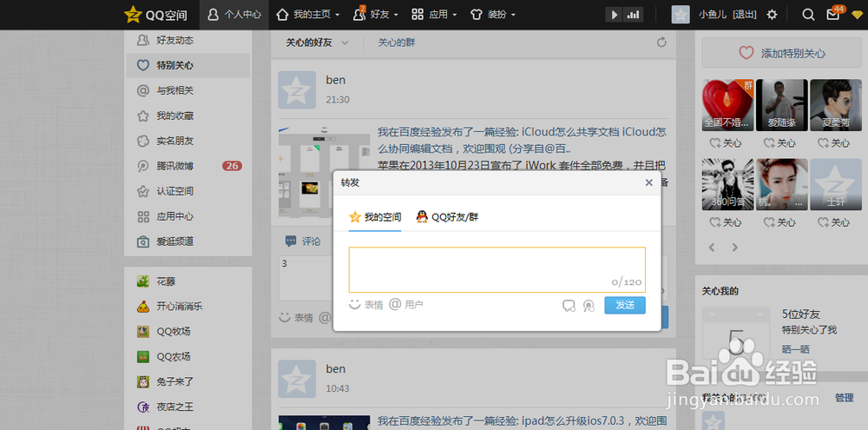Open 好友动态 in the sidebar
The image size is (868, 430).
(x=188, y=41)
